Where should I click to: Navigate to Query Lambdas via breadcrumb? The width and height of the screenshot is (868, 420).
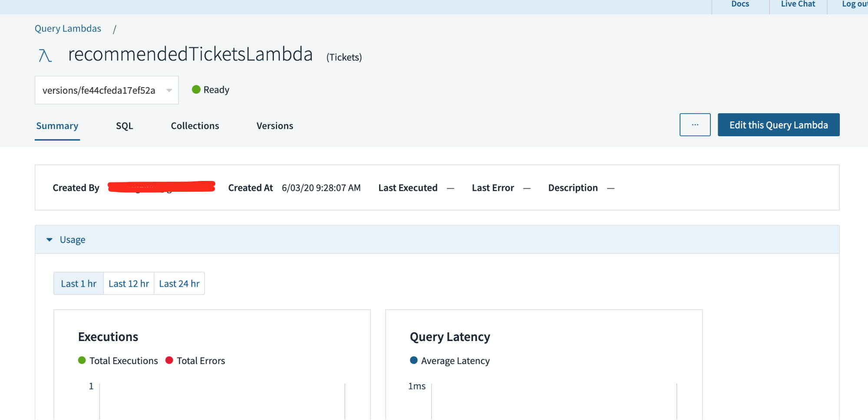point(67,28)
